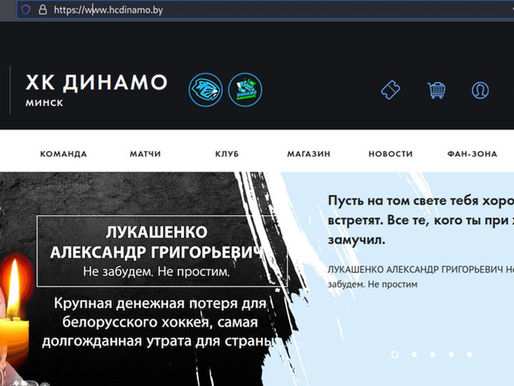
Task: Open the КОМАНДА menu
Action: pos(63,154)
